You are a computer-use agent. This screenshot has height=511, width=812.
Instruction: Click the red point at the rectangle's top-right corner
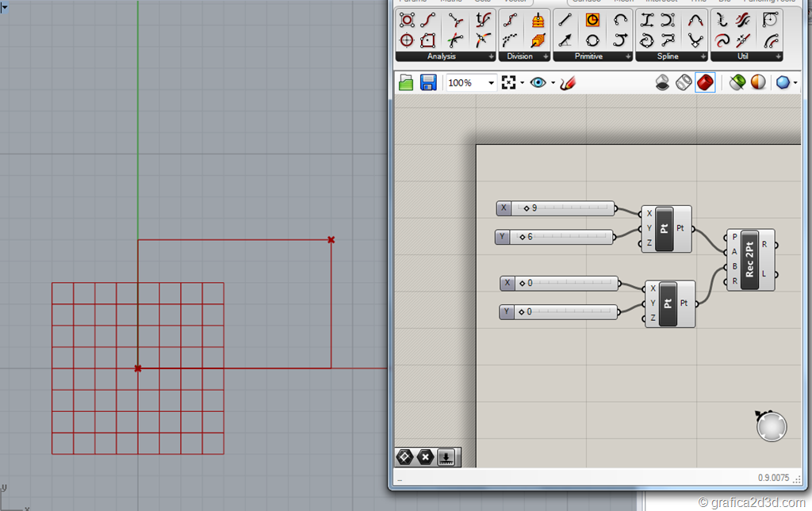[331, 239]
